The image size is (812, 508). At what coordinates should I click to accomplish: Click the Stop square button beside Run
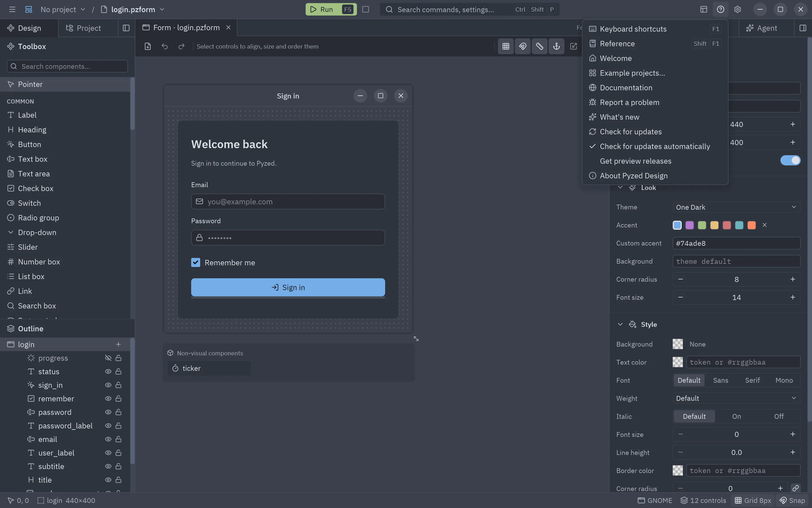[x=366, y=9]
